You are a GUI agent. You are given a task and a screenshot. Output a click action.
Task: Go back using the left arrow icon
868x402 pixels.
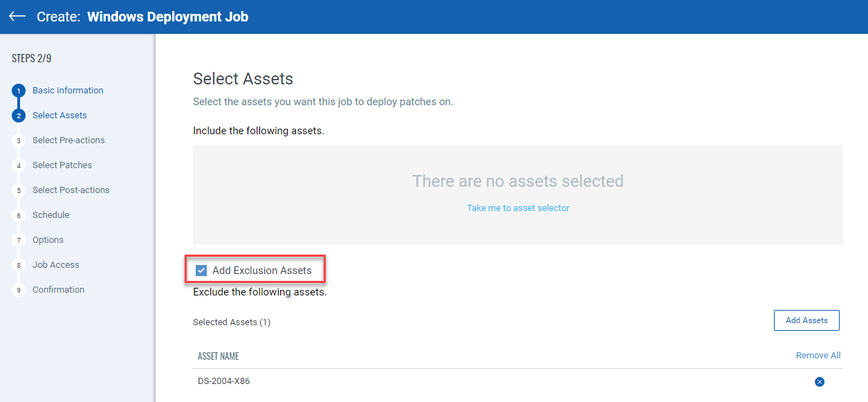tap(17, 16)
